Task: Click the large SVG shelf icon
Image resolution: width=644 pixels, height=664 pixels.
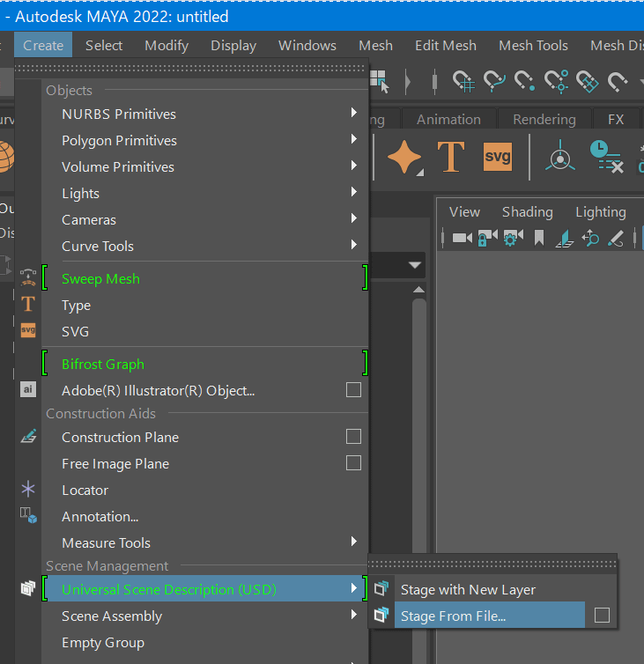Action: click(498, 157)
